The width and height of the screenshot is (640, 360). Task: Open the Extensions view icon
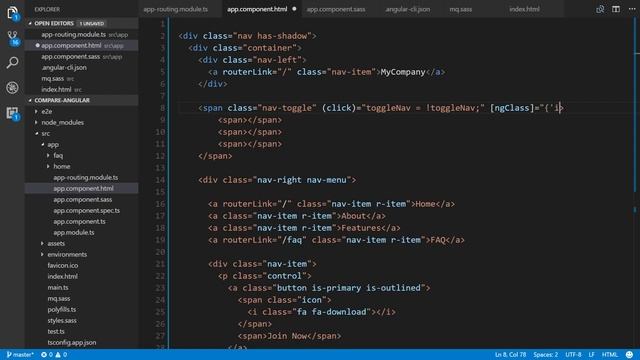point(12,113)
